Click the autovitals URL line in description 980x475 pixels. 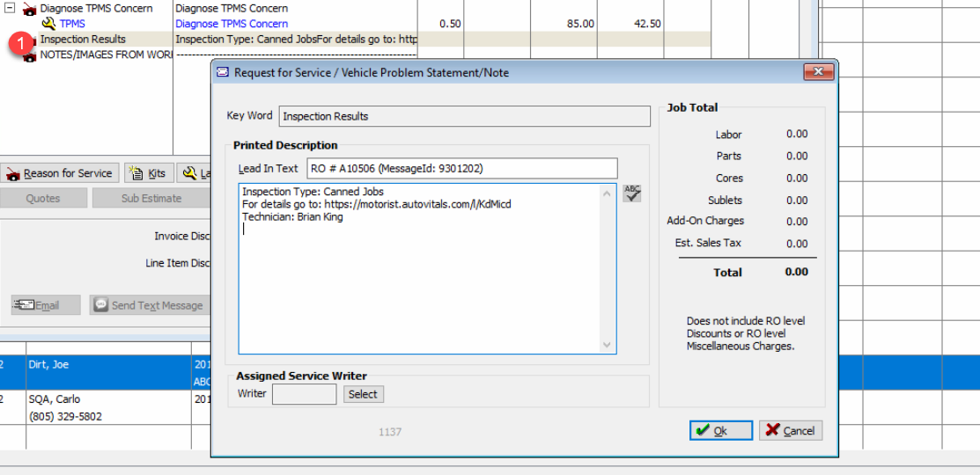coord(377,204)
